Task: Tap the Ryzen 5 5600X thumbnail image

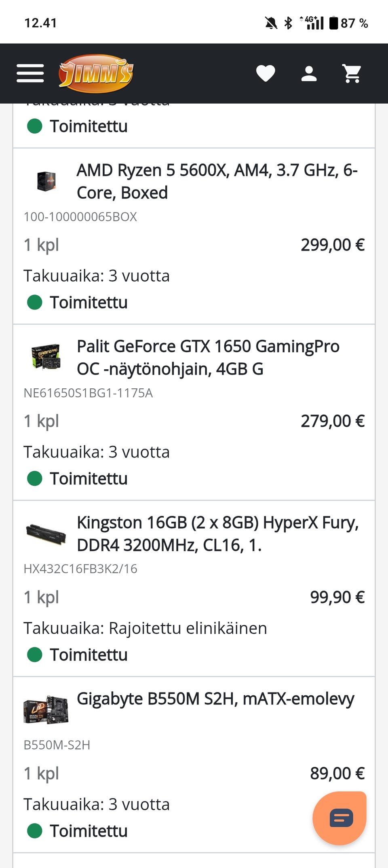Action: (x=46, y=181)
